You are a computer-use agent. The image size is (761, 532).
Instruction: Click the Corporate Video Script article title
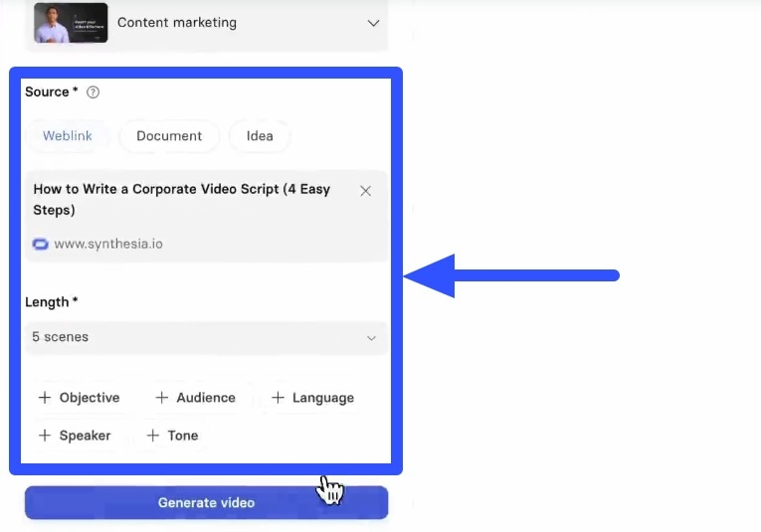(x=182, y=199)
